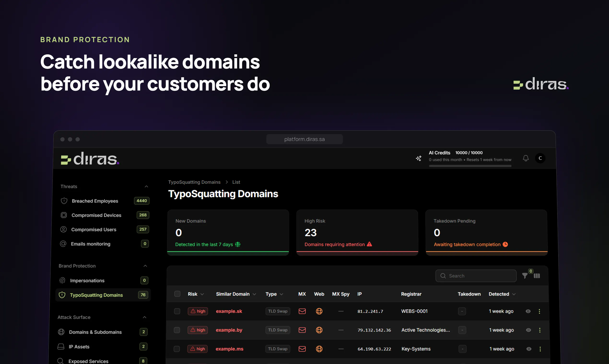The image size is (609, 364).
Task: Open the notifications bell
Action: (x=526, y=158)
